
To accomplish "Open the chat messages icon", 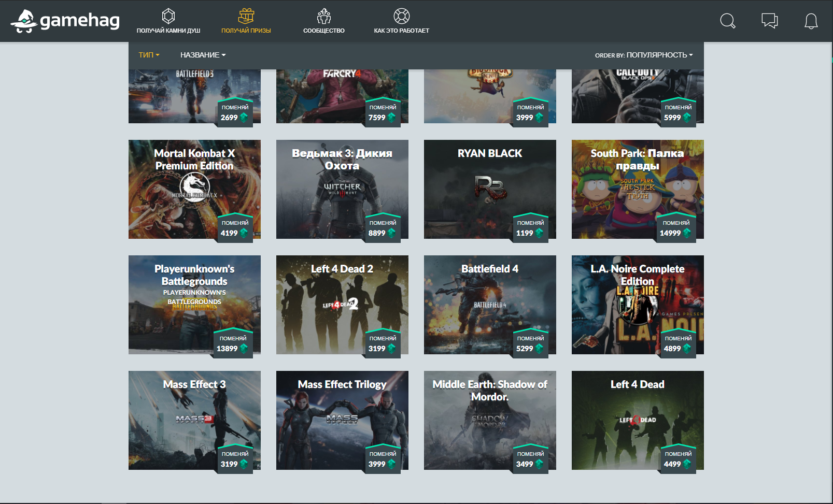I will [x=770, y=21].
